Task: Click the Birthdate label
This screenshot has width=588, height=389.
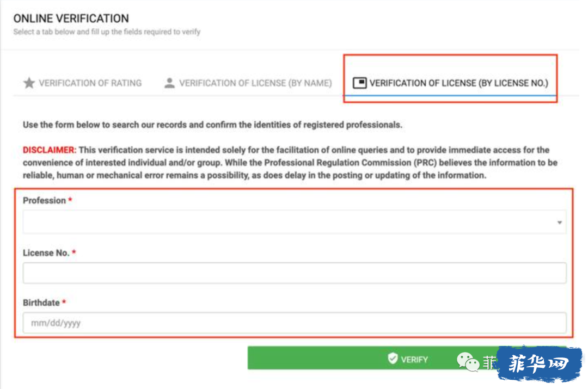Action: (41, 302)
